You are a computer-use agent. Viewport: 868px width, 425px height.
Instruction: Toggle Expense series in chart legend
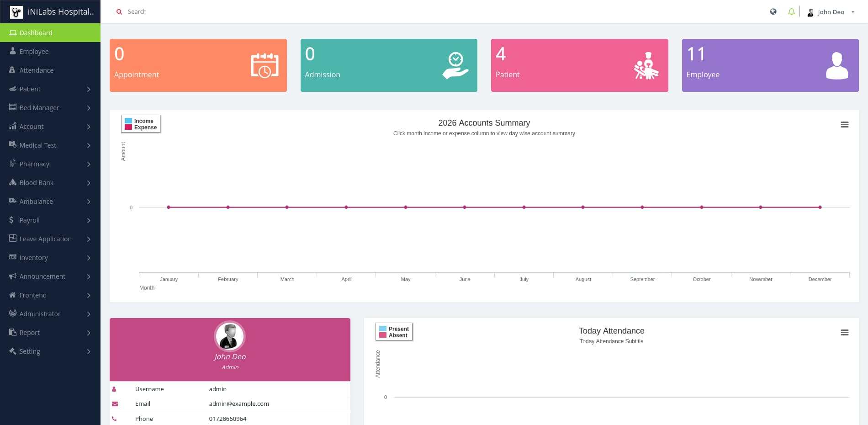[x=145, y=127]
